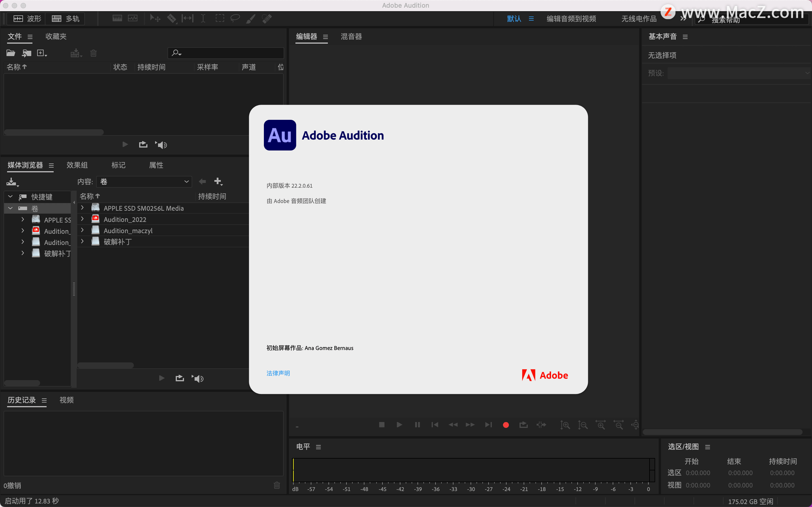Toggle spectral pitch display icon
The height and width of the screenshot is (507, 812).
tap(133, 18)
